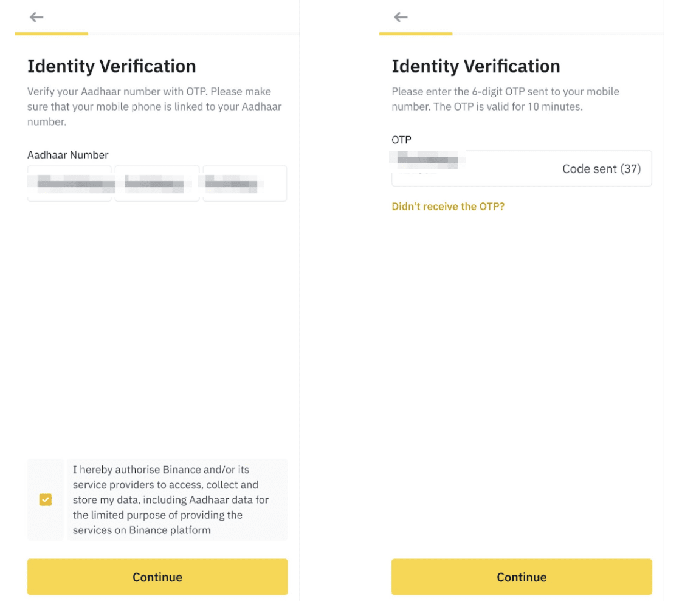Click the last Aadhaar number box
The width and height of the screenshot is (682, 616).
tap(244, 183)
